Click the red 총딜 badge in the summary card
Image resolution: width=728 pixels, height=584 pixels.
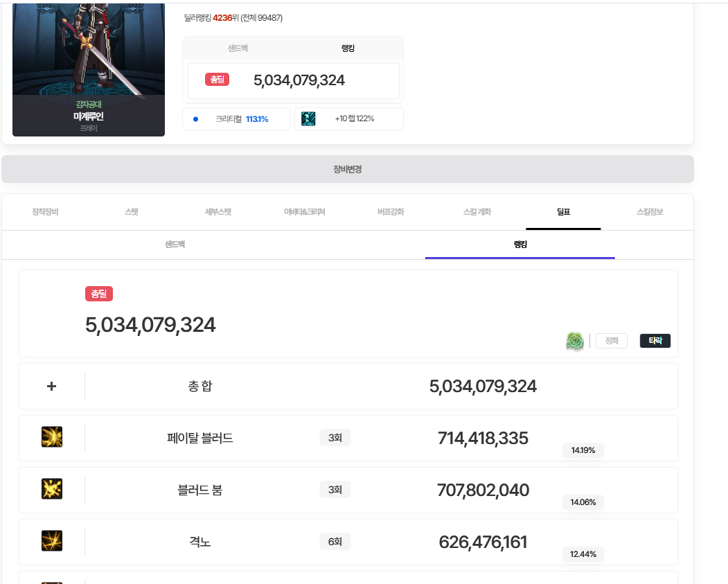pyautogui.click(x=217, y=80)
